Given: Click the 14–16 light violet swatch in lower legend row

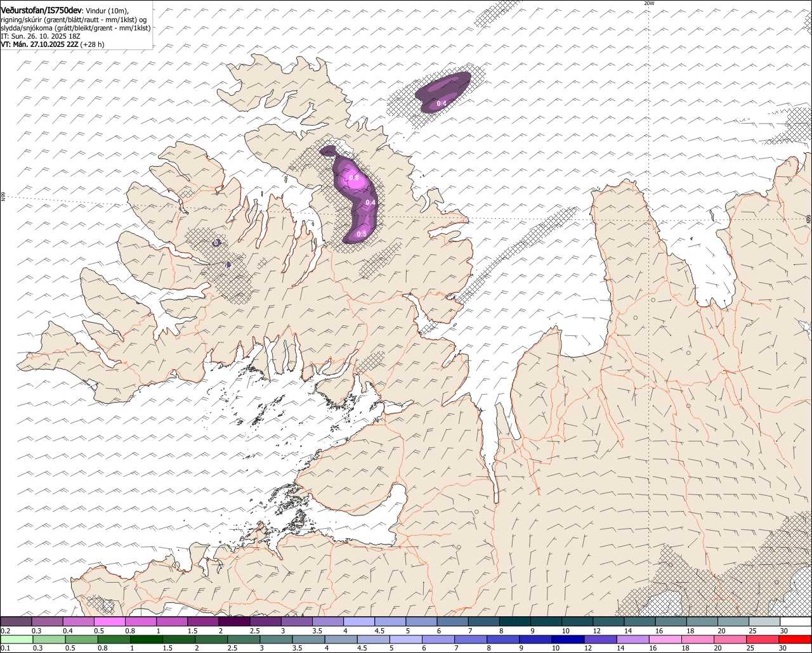Looking at the screenshot, I should coord(632,640).
